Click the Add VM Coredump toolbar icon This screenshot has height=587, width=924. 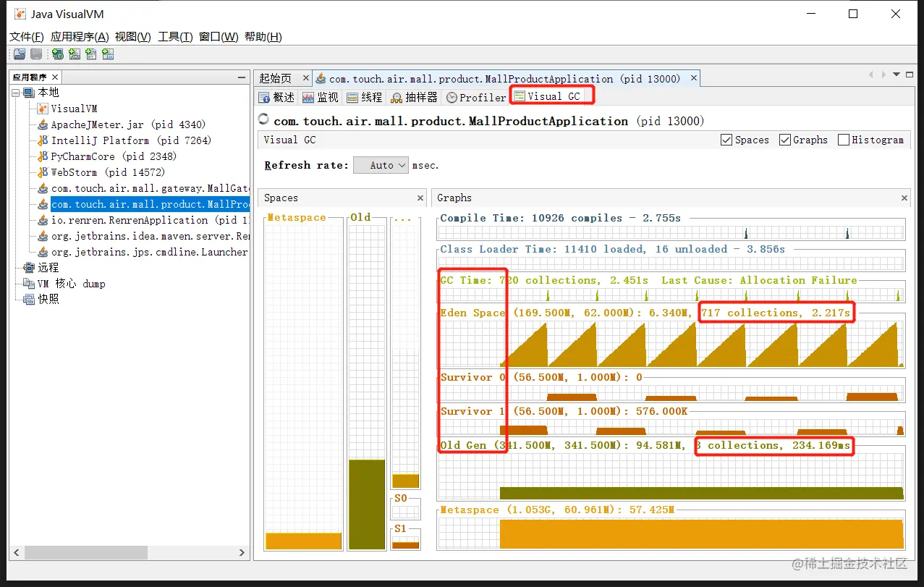[x=91, y=54]
